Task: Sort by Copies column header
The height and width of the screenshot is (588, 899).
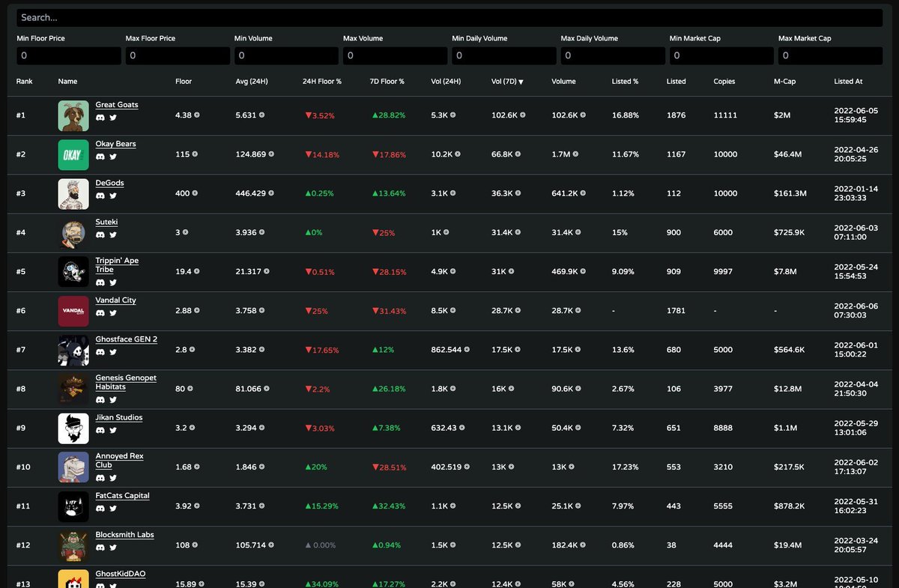Action: 724,81
